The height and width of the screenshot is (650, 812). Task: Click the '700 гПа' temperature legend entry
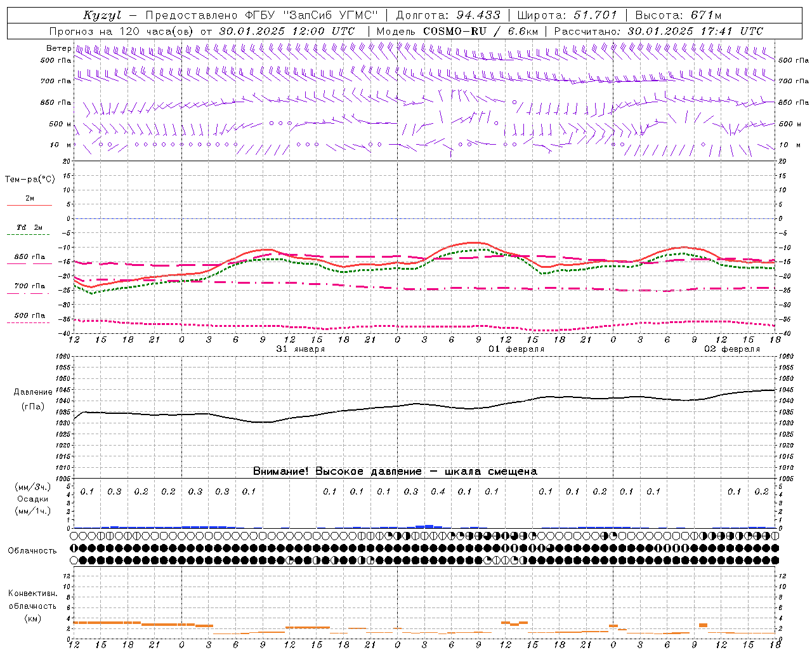click(29, 286)
